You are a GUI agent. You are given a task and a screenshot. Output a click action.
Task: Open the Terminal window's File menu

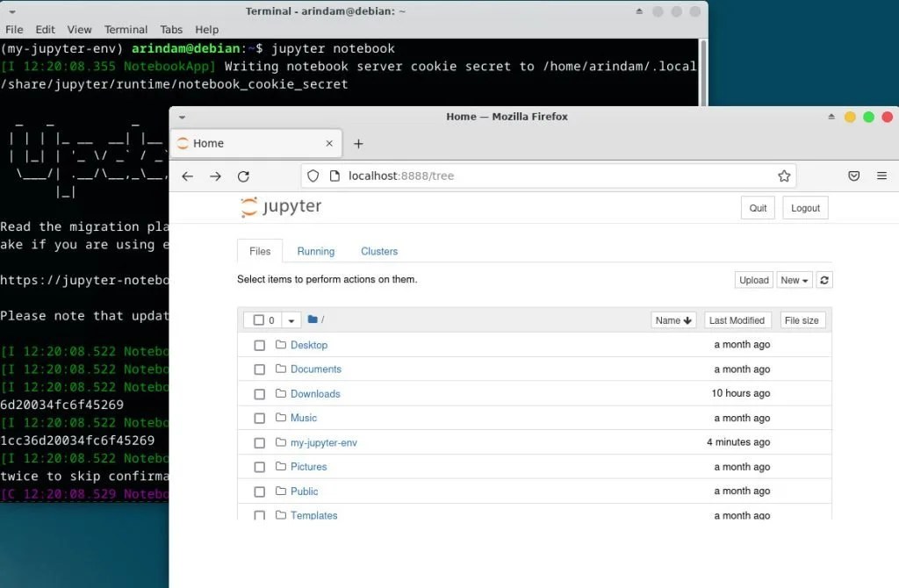coord(14,29)
